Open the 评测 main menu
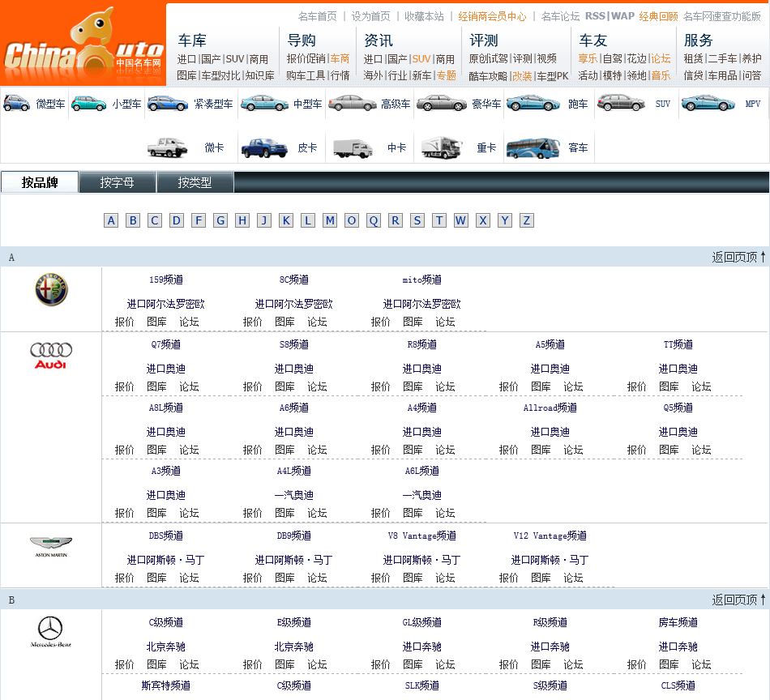 click(484, 41)
